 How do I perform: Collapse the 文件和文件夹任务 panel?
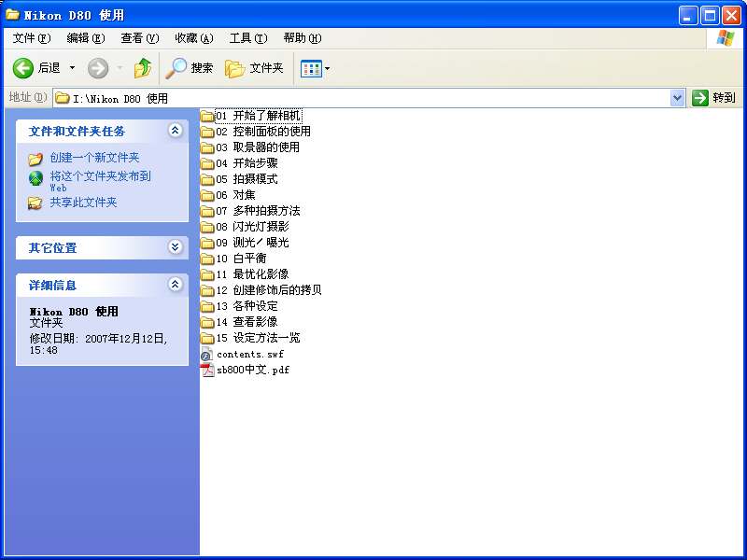coord(176,131)
